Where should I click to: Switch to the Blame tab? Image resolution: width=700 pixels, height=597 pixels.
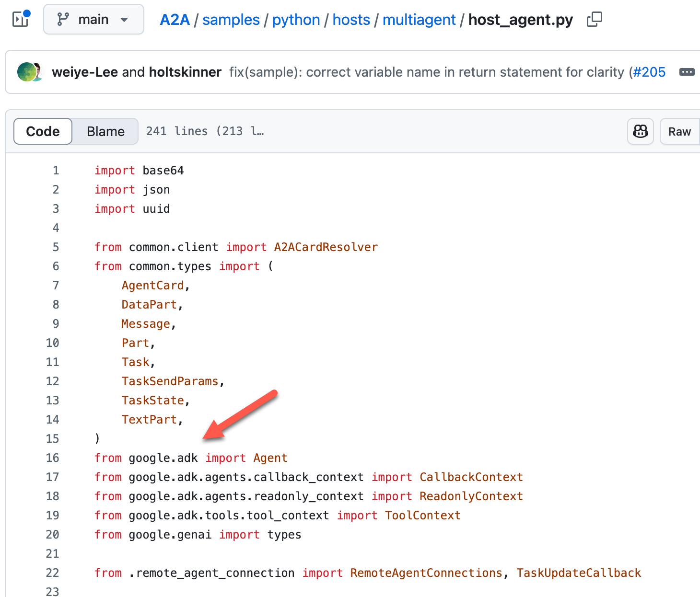[x=105, y=131]
